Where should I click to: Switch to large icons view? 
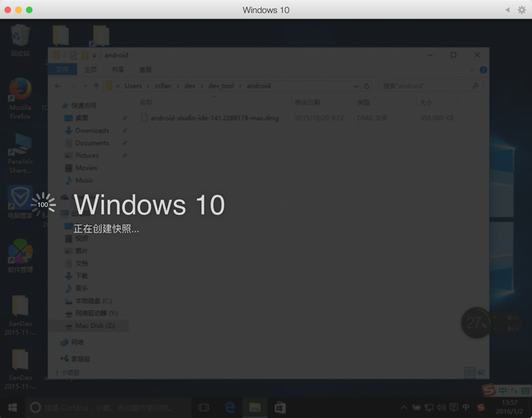(481, 373)
